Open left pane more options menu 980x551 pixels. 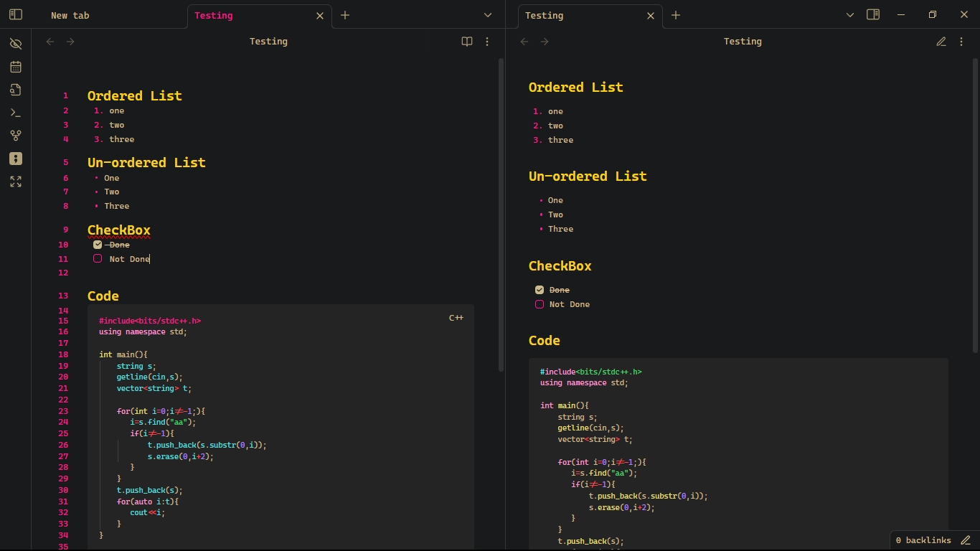487,42
